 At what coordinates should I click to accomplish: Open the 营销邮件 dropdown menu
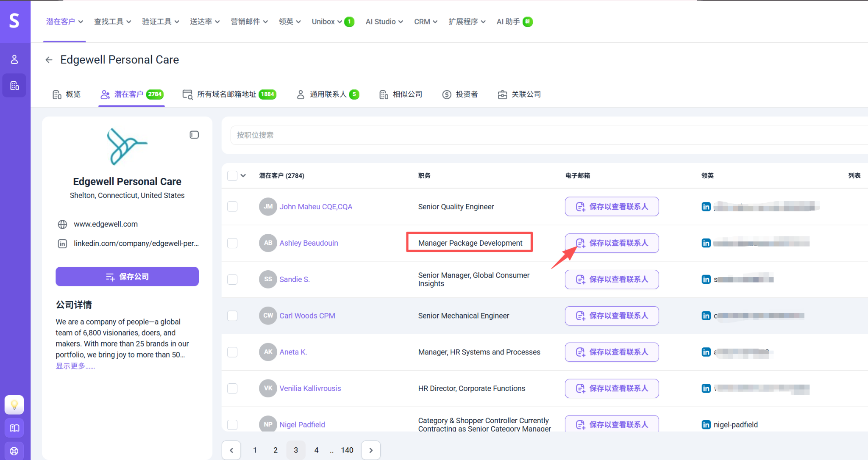tap(249, 22)
